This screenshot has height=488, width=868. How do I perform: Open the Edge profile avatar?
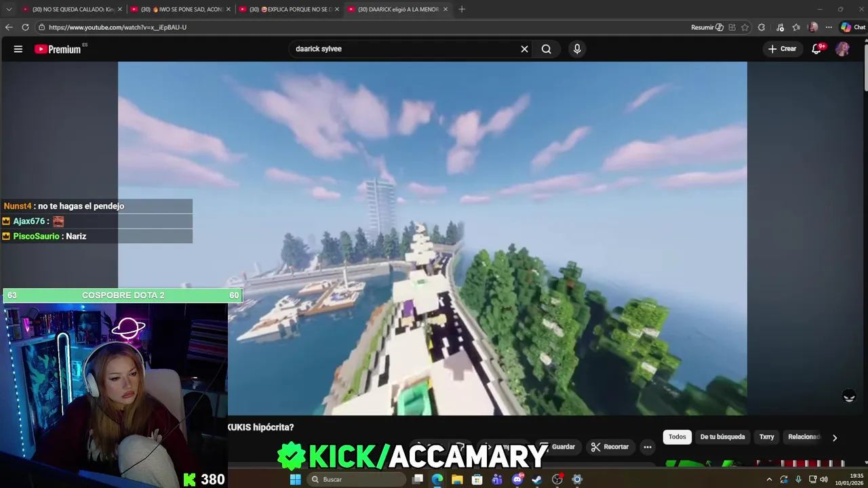[813, 27]
